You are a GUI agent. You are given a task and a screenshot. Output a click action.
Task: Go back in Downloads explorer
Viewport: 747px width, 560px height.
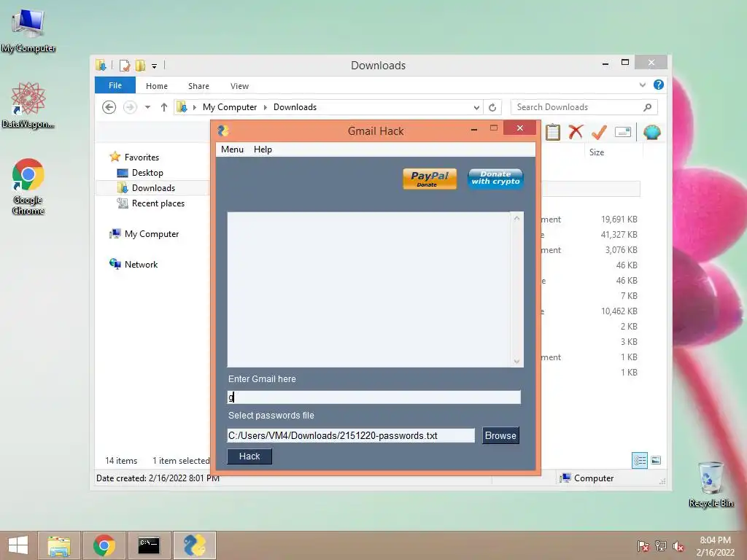click(109, 107)
